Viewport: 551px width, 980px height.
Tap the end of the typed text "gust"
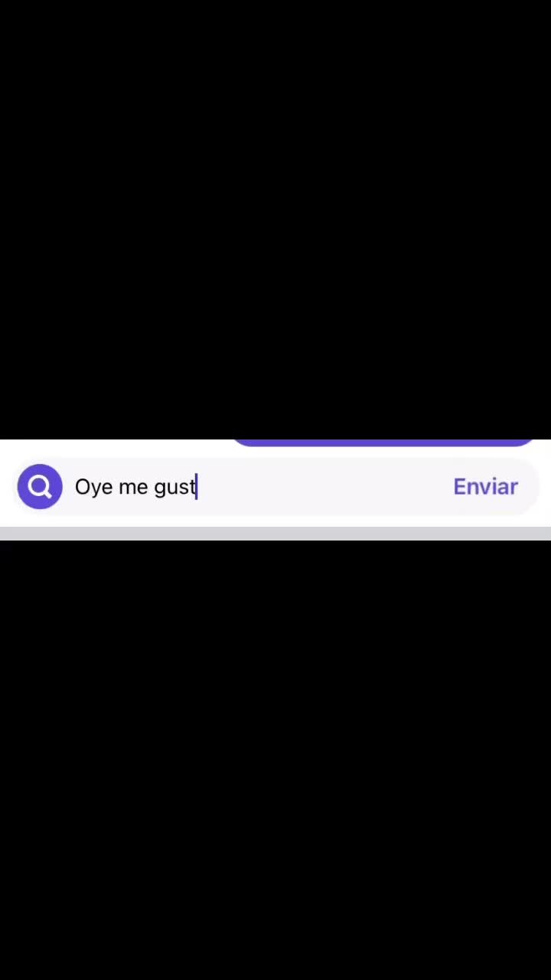[x=197, y=487]
